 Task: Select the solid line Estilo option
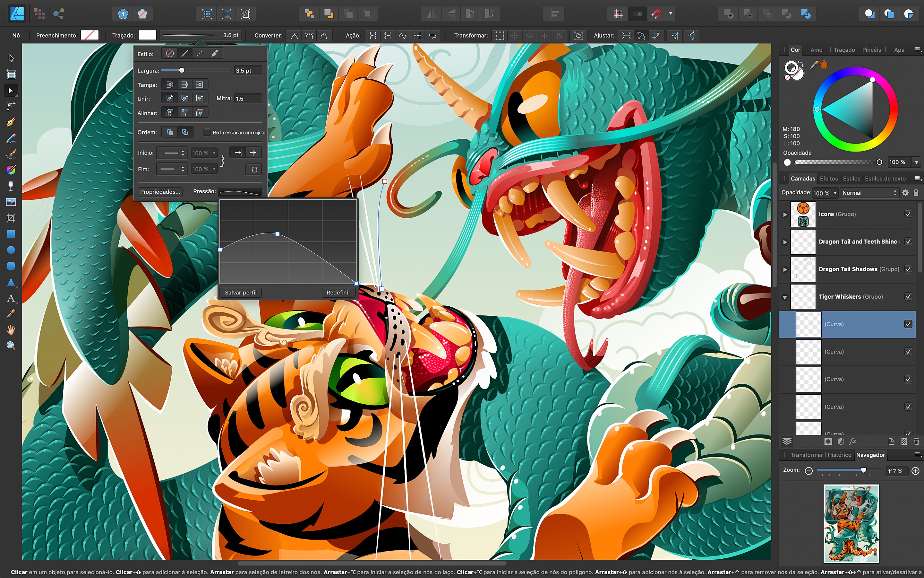click(x=184, y=54)
